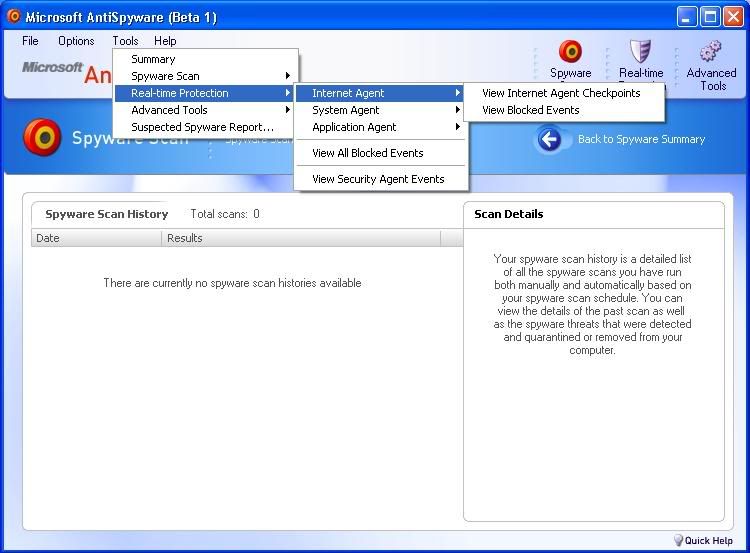This screenshot has height=553, width=750.
Task: Expand the Application Agent submenu arrow
Action: coord(458,127)
